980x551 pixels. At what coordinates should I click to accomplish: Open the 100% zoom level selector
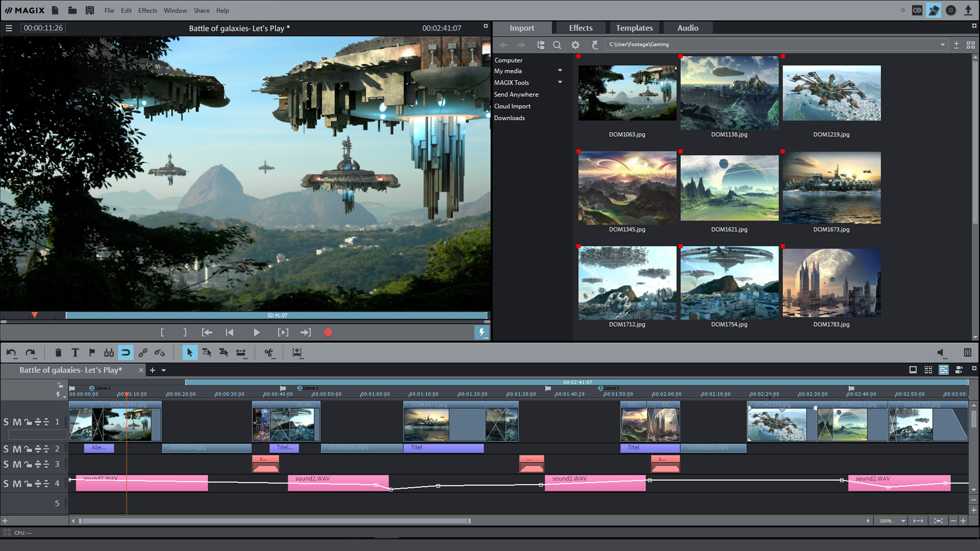(x=890, y=521)
